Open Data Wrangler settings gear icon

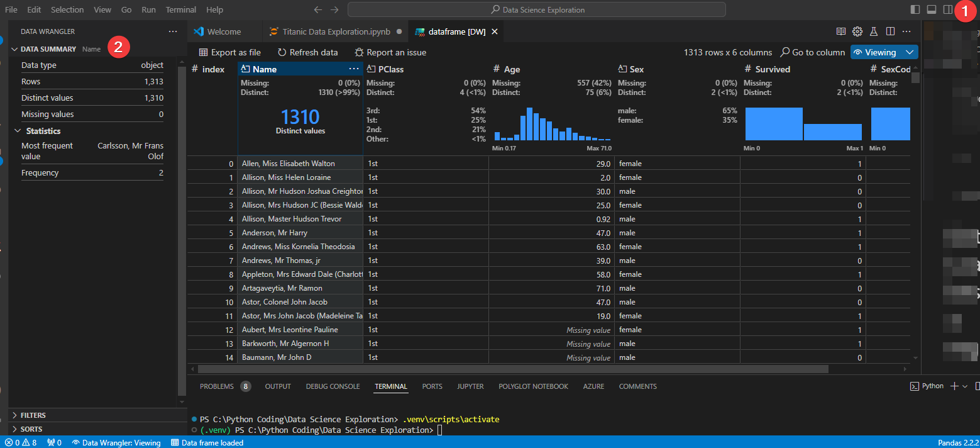857,31
